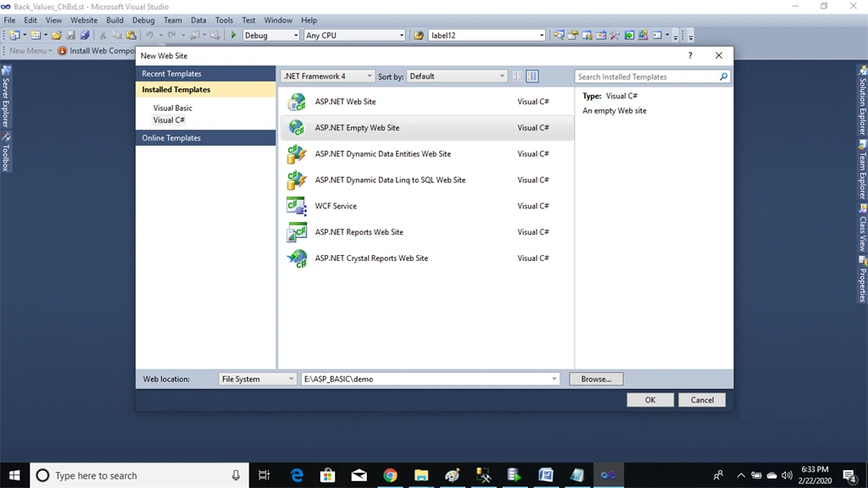This screenshot has width=868, height=488.
Task: Expand the E:\ASP_BASIC\demo path dropdown arrow
Action: [554, 379]
